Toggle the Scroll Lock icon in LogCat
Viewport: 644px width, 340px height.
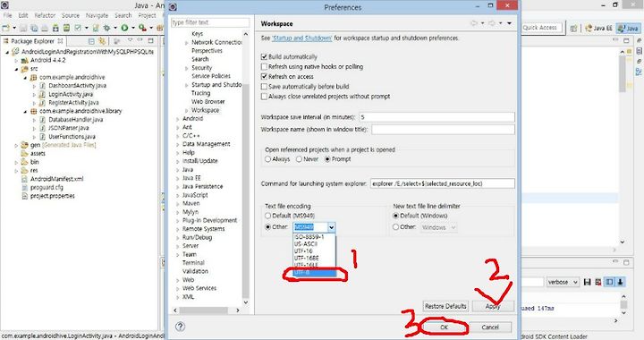click(x=620, y=282)
